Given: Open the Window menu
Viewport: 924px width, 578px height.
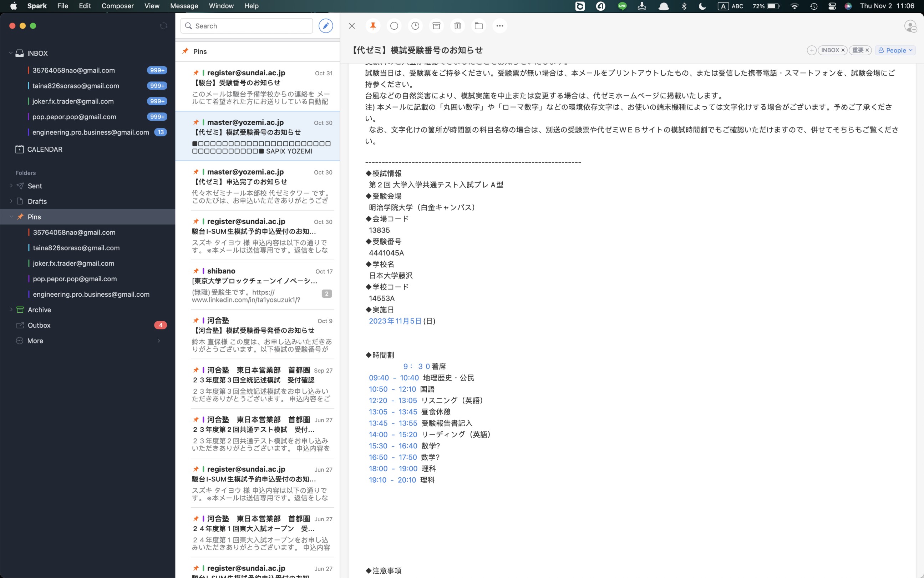Looking at the screenshot, I should tap(221, 6).
